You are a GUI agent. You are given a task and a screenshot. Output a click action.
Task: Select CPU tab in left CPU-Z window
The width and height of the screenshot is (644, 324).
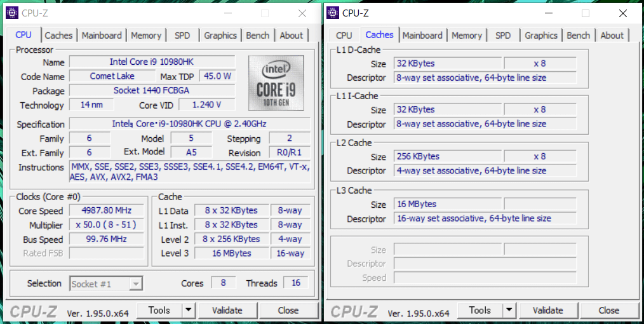tap(23, 34)
